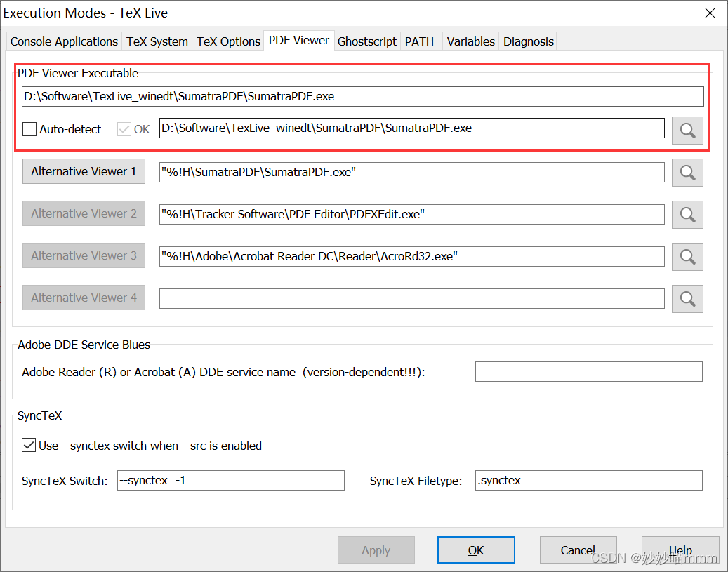Disable the Use --synctex switch option

tap(28, 445)
